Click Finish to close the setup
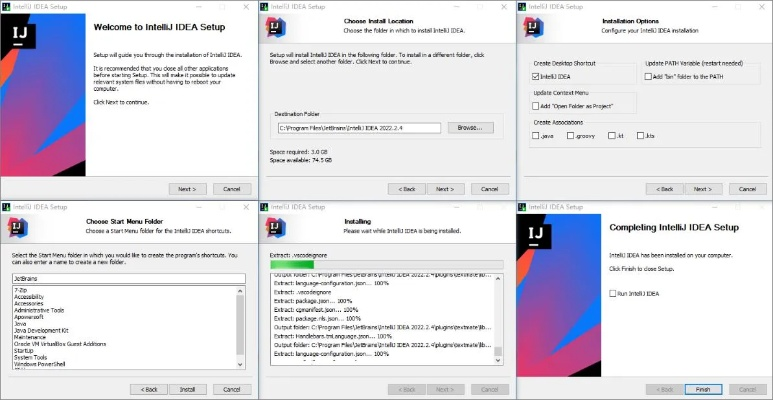 point(702,388)
